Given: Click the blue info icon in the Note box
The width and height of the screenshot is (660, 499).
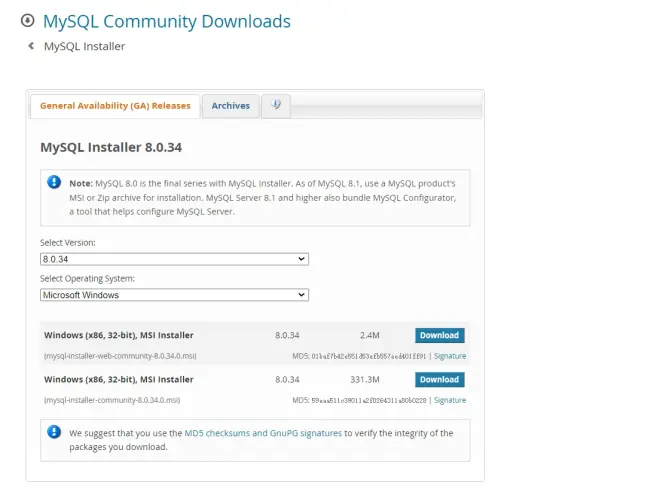Looking at the screenshot, I should click(54, 182).
